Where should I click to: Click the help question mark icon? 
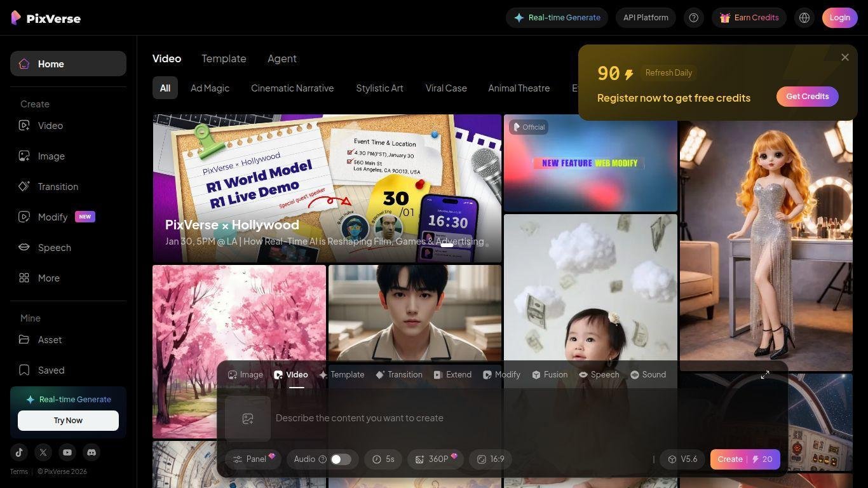tap(693, 18)
